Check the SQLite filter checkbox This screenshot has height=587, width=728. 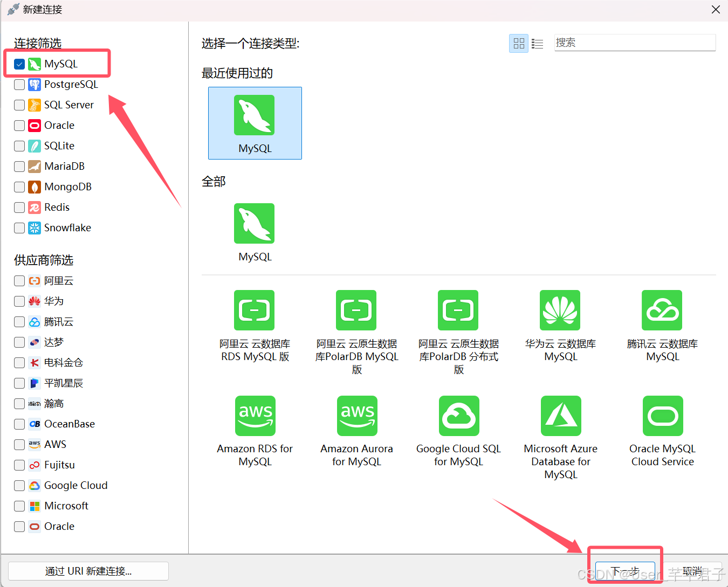[19, 146]
